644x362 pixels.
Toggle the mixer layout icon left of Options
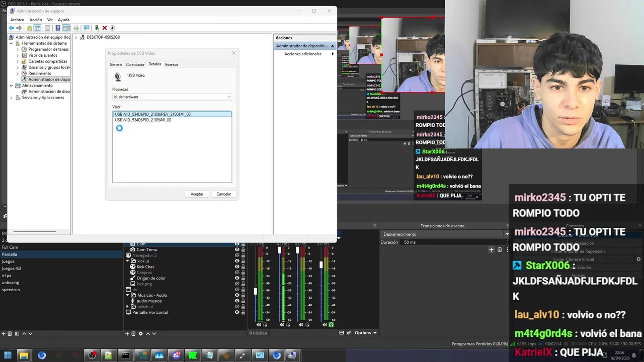click(342, 333)
